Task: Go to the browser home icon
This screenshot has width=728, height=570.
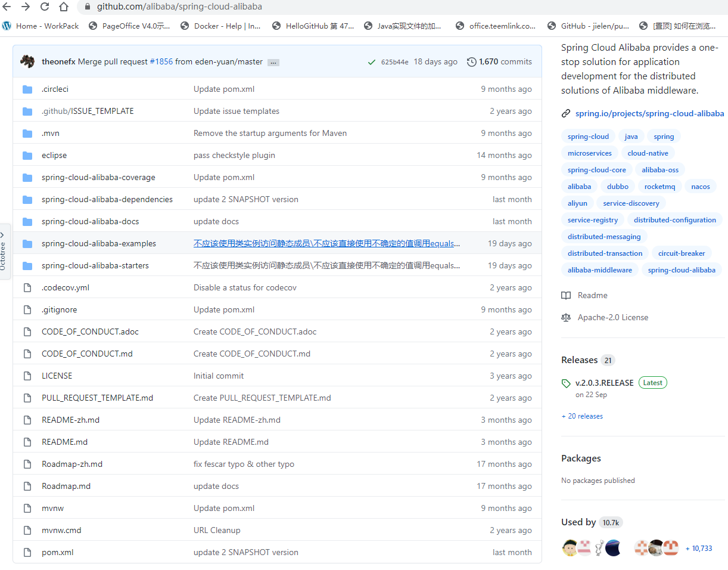Action: pyautogui.click(x=64, y=7)
